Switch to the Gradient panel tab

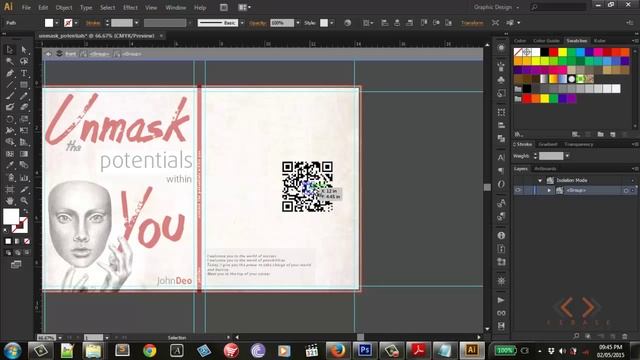pos(548,144)
